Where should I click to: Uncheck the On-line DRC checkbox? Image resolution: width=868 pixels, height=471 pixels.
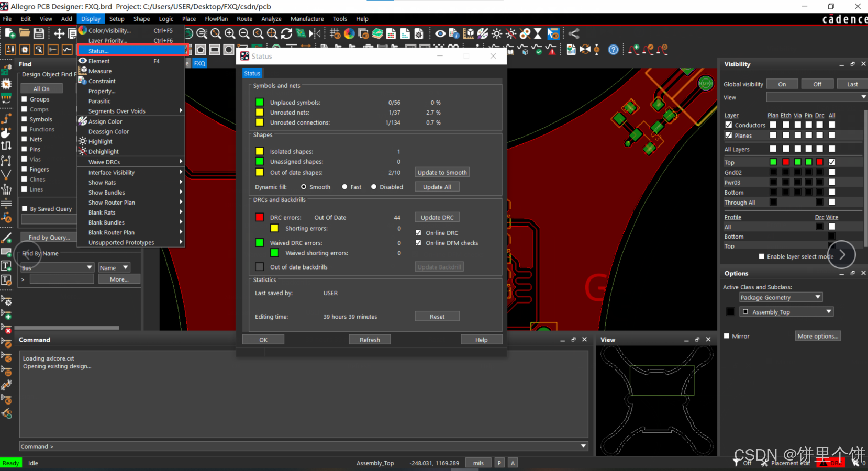(418, 233)
